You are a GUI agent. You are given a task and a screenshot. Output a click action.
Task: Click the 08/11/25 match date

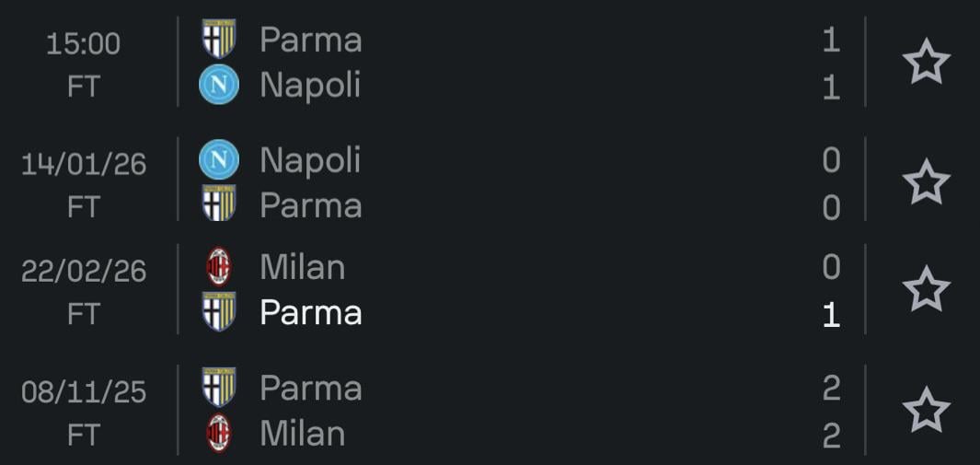tap(84, 392)
